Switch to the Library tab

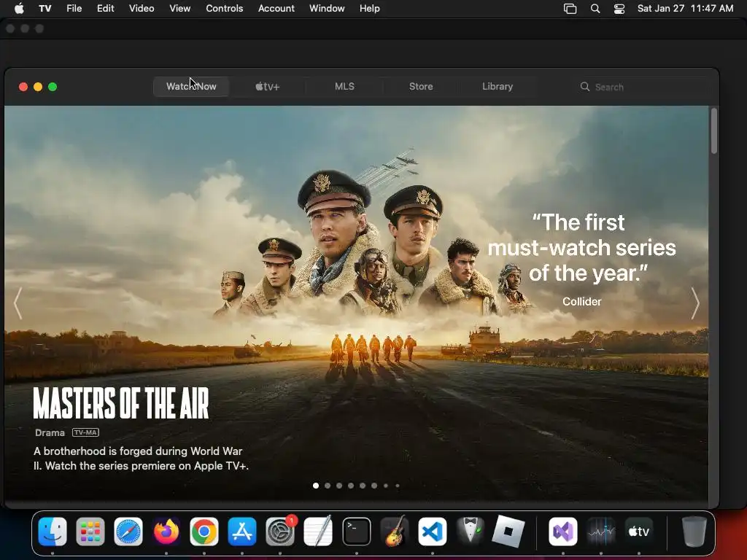tap(498, 87)
